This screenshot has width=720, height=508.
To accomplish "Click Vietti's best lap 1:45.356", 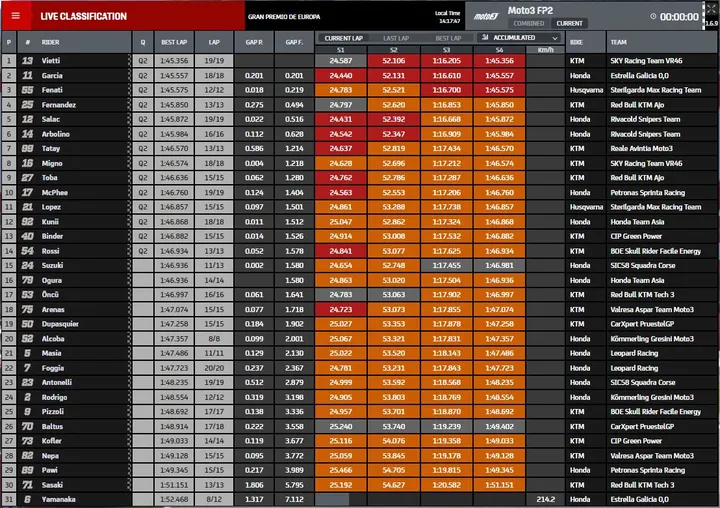I will click(x=174, y=61).
